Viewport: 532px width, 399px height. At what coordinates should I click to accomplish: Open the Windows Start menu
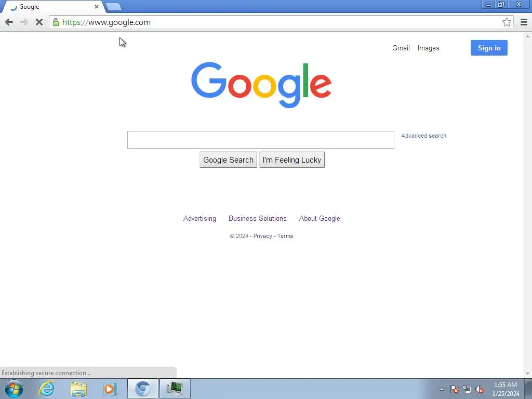point(14,389)
